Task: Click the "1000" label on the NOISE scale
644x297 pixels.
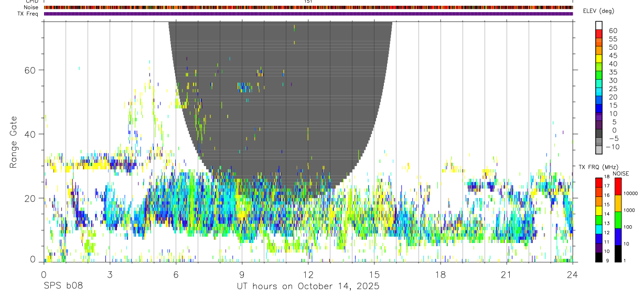Action: tap(630, 210)
